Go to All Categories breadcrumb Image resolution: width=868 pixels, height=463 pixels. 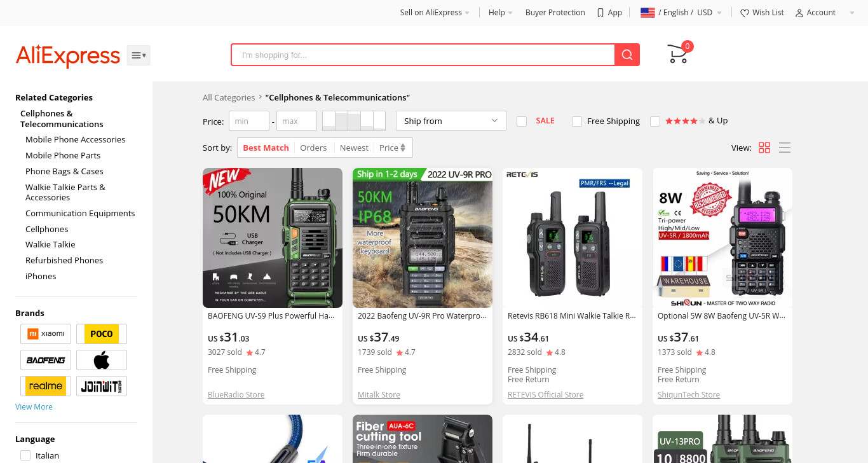pyautogui.click(x=229, y=97)
